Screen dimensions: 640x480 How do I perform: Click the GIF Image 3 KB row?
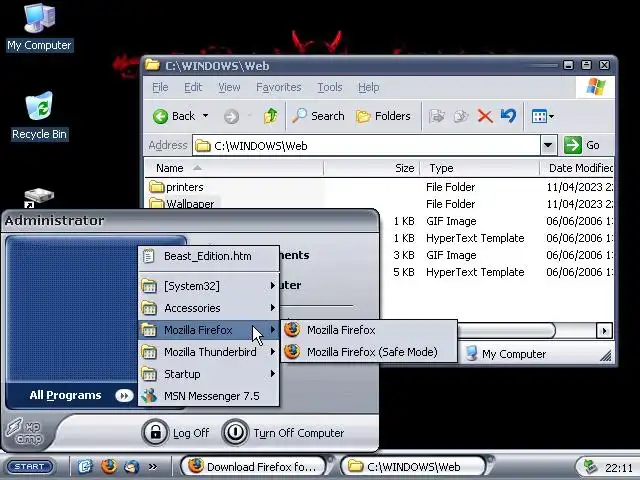496,255
